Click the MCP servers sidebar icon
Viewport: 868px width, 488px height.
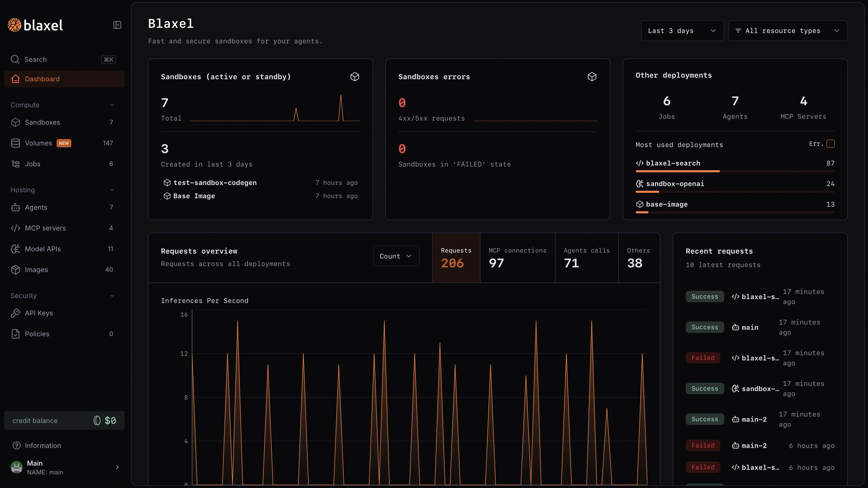(x=16, y=228)
